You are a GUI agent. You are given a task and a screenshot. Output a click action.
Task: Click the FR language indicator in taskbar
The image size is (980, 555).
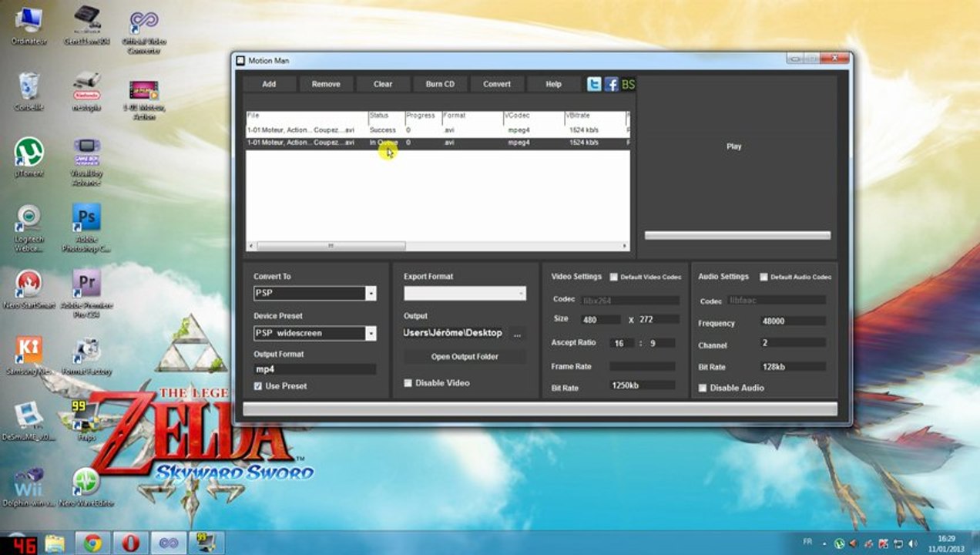tap(807, 542)
